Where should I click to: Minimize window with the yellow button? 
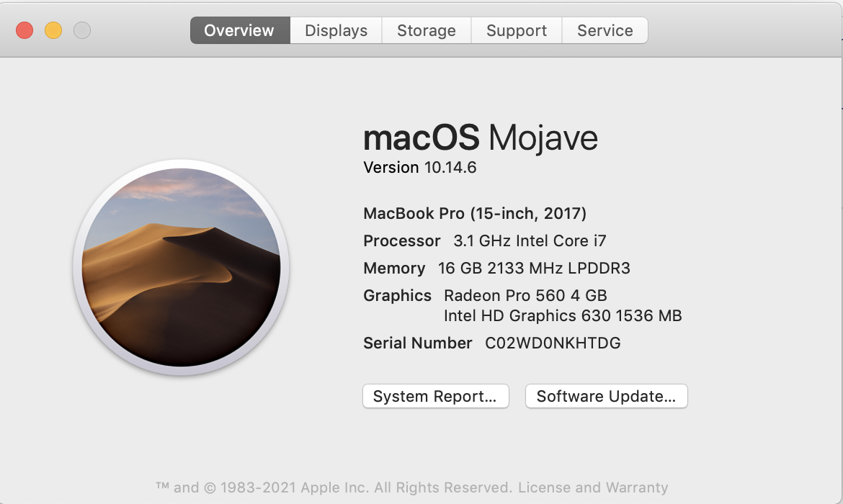[x=53, y=30]
